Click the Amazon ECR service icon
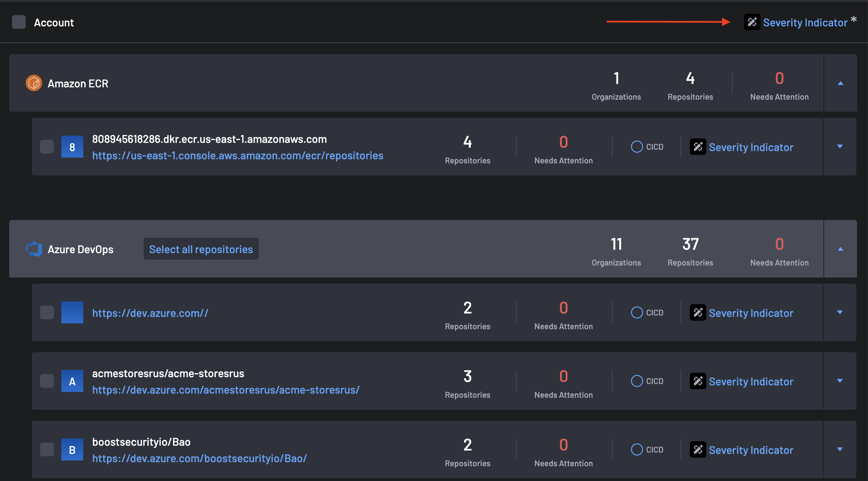 [34, 83]
